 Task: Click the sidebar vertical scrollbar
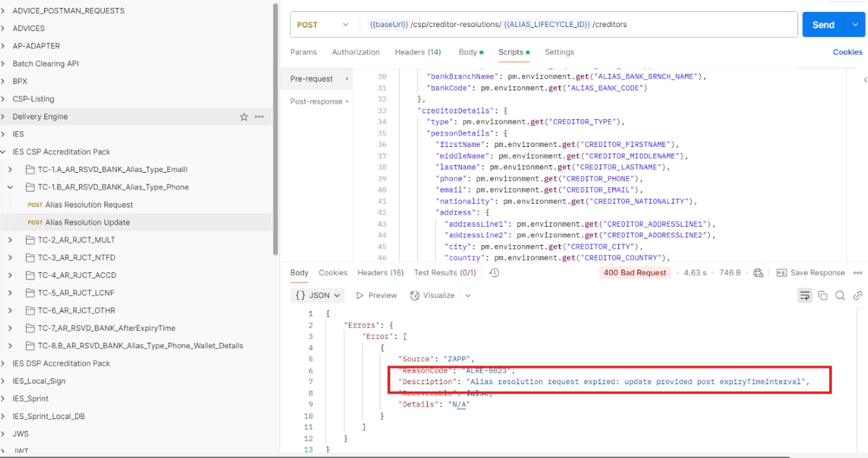click(275, 129)
